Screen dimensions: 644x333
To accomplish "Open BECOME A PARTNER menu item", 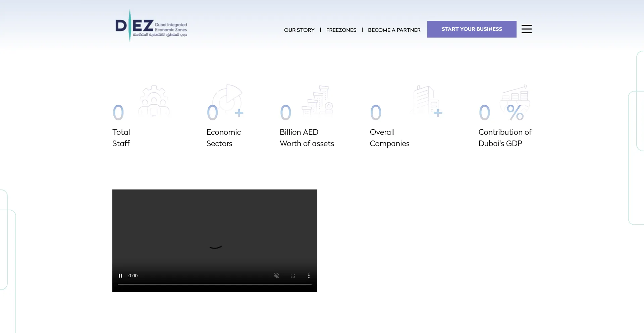I will pyautogui.click(x=394, y=30).
